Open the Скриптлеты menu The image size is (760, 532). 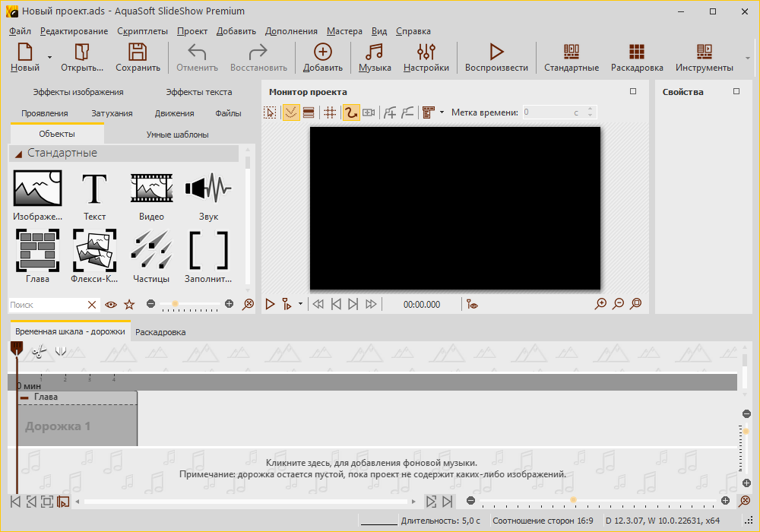[143, 31]
